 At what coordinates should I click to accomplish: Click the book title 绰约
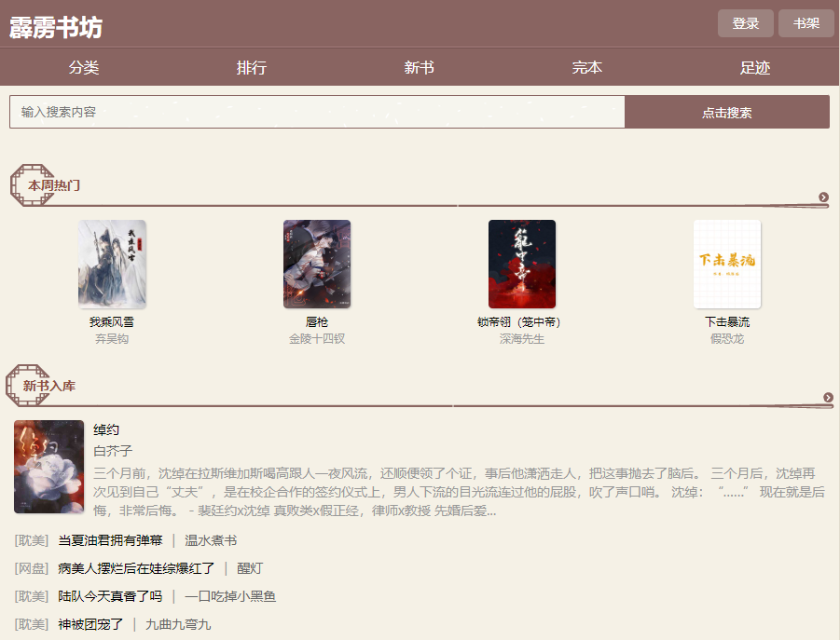[x=106, y=429]
